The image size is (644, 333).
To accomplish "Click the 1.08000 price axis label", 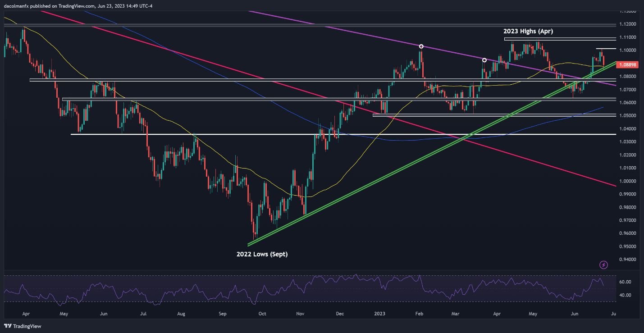I will point(627,77).
